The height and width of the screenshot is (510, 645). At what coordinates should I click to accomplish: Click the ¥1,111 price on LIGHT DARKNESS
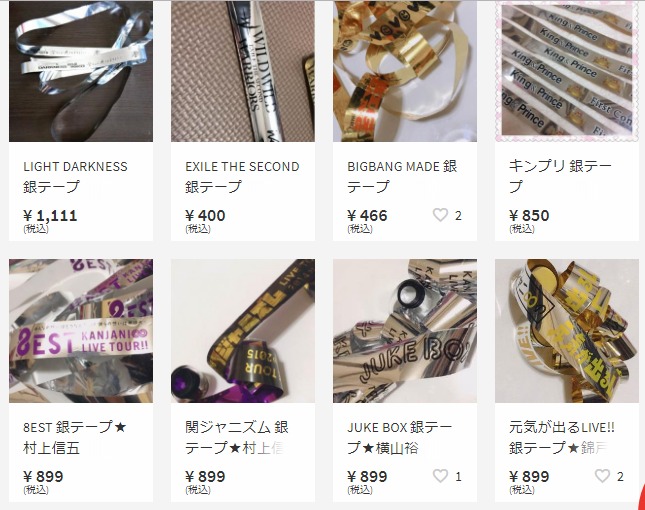(x=50, y=216)
